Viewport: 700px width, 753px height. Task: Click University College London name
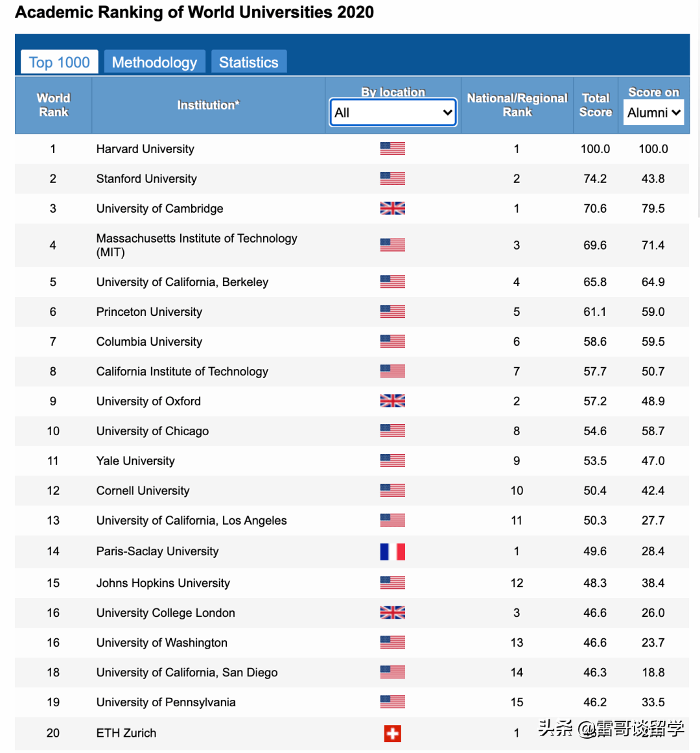pyautogui.click(x=165, y=613)
